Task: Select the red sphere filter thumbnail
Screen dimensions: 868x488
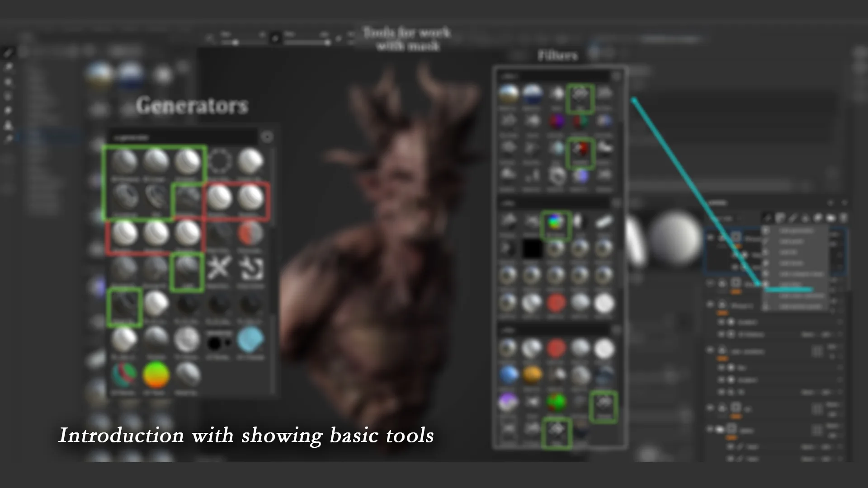Action: [x=556, y=302]
